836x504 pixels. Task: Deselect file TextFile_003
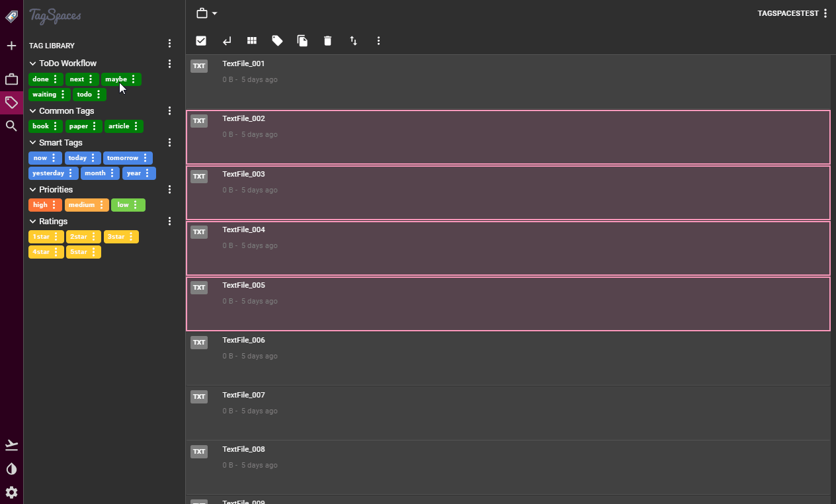tap(508, 192)
